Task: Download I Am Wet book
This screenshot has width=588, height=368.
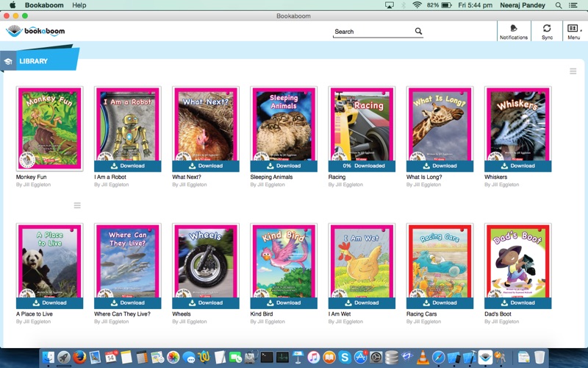Action: click(362, 302)
